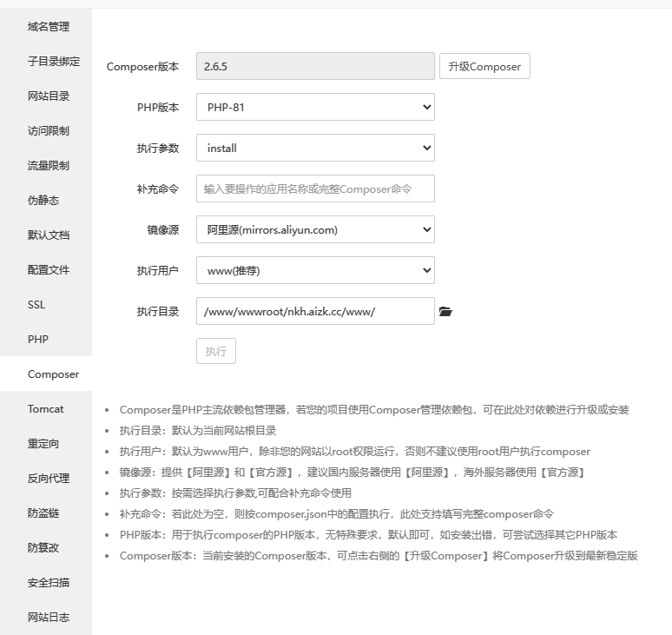Click the help line starting '补充命令：若此处为空'
Viewport: 672px width, 635px height.
pos(336,514)
